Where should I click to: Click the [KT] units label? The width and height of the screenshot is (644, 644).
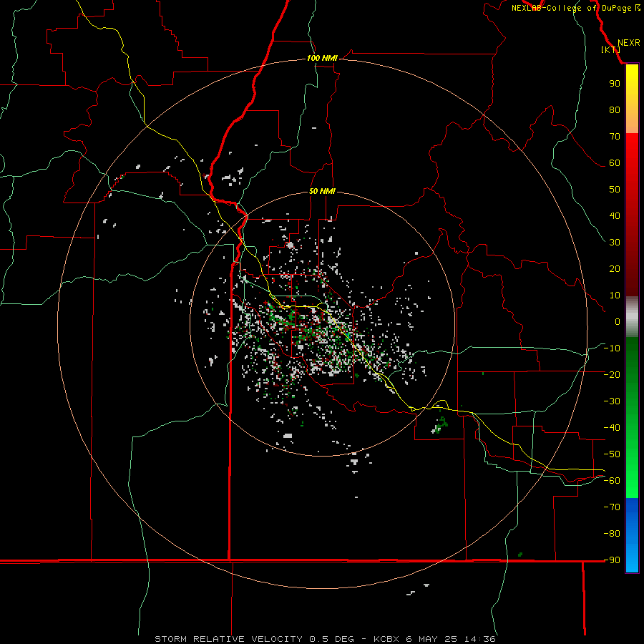coord(611,49)
